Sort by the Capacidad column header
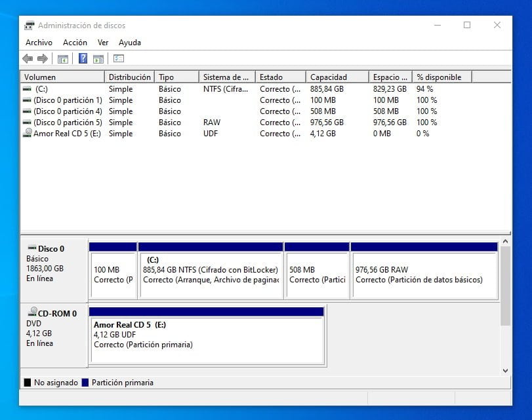Image resolution: width=532 pixels, height=420 pixels. 338,77
